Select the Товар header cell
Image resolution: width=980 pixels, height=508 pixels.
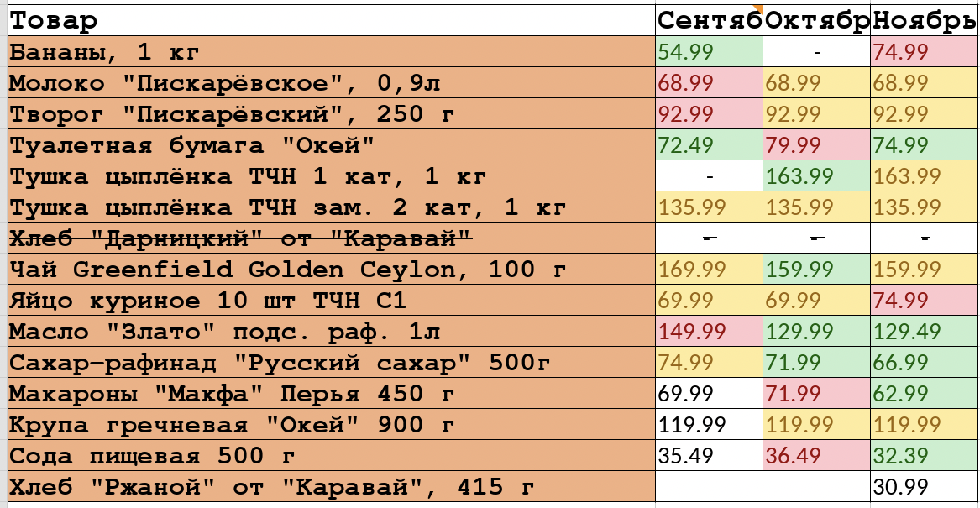(x=331, y=21)
